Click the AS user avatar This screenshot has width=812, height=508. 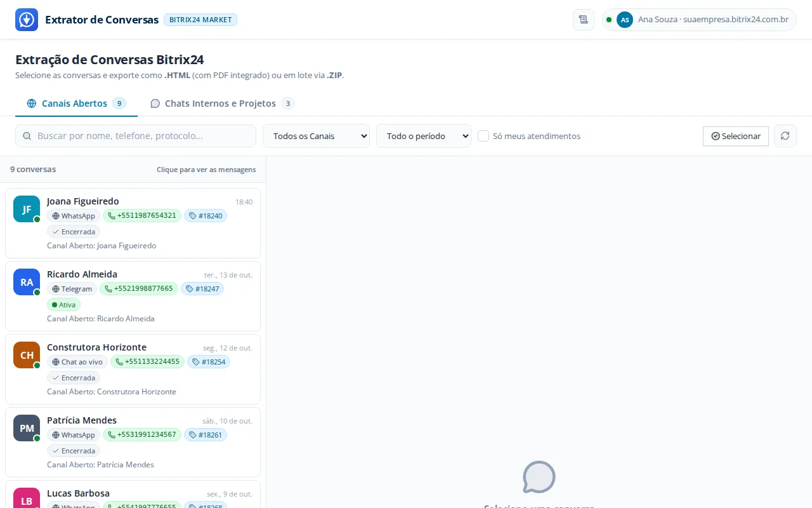(x=625, y=20)
